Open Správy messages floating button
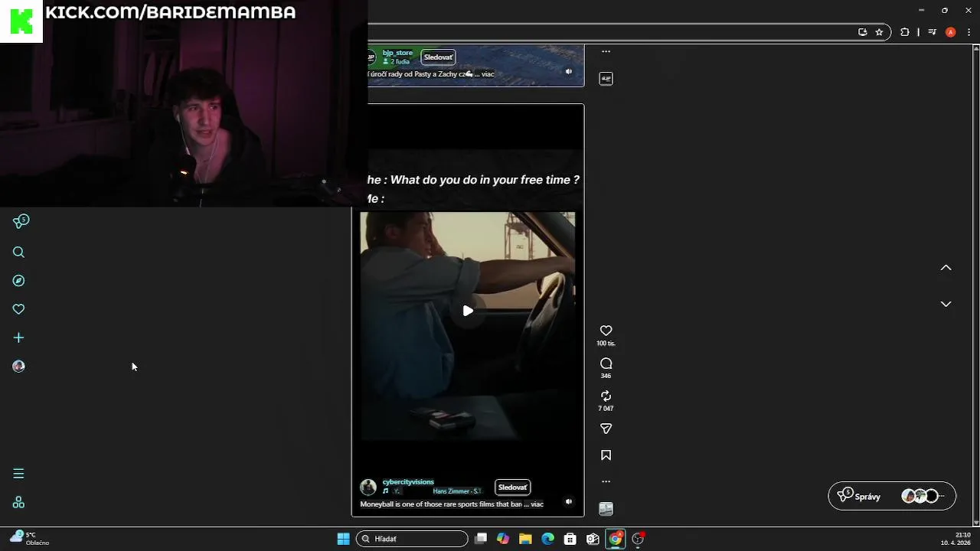This screenshot has height=551, width=980. 892,496
